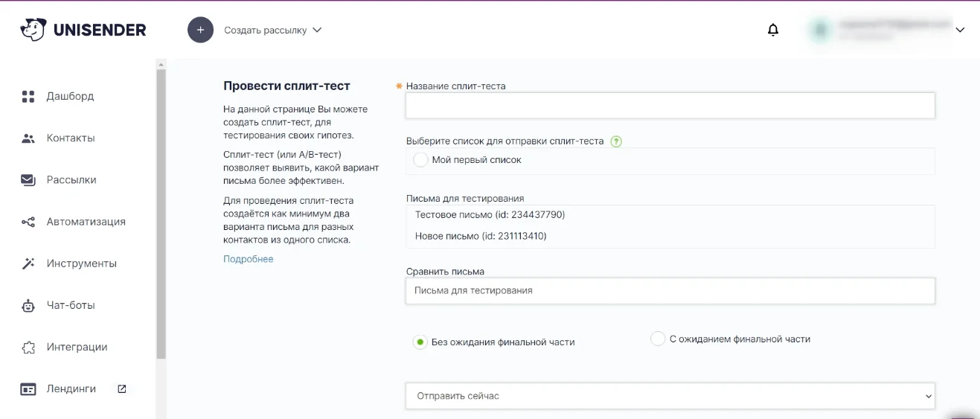Click the Unisender logo
Viewport: 980px width, 419px height.
(x=83, y=30)
